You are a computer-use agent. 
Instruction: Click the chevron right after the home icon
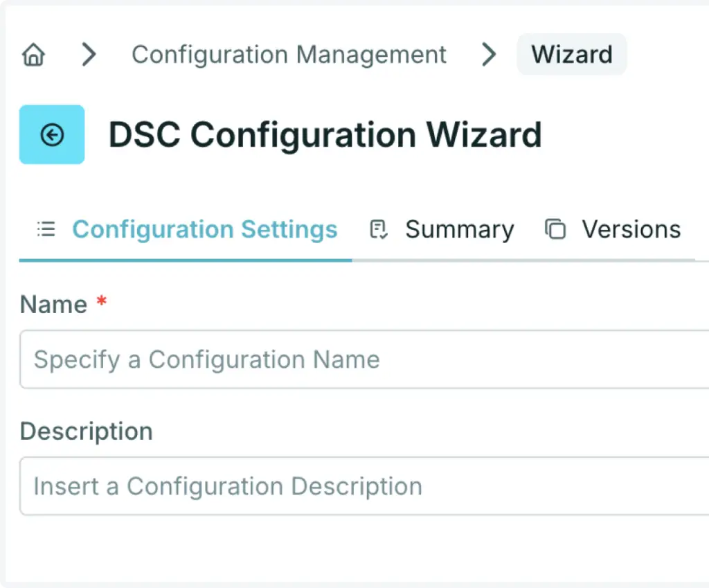pyautogui.click(x=89, y=54)
